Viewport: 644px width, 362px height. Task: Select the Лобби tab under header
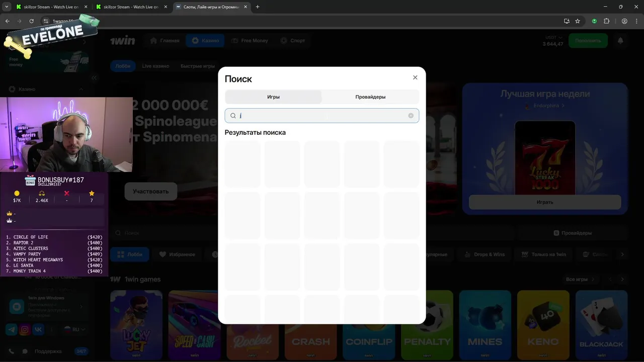[123, 66]
